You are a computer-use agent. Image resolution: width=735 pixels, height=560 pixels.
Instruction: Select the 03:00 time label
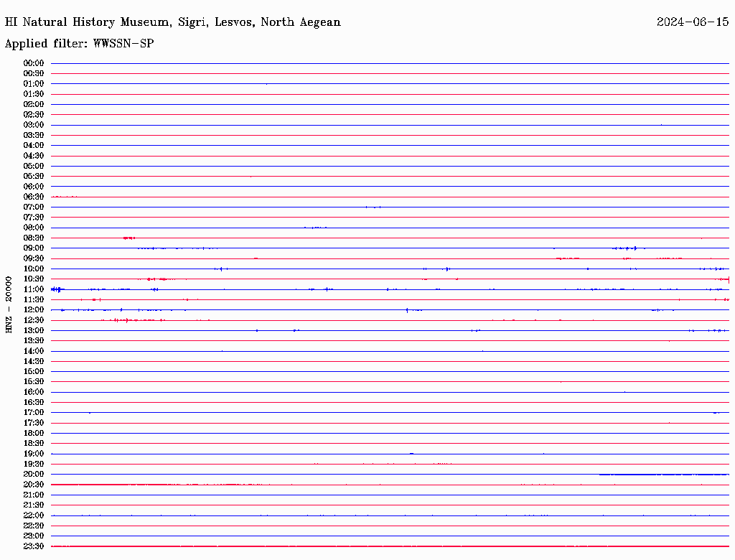34,125
